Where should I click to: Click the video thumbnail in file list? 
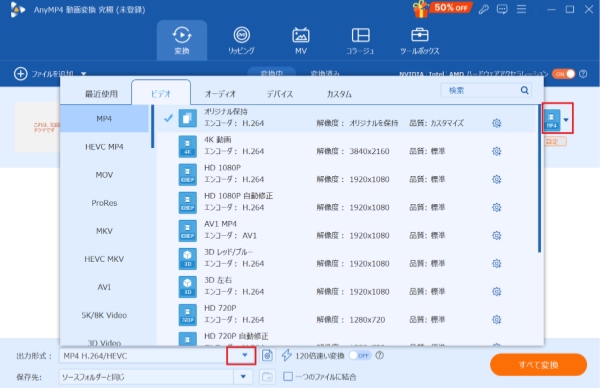37,127
